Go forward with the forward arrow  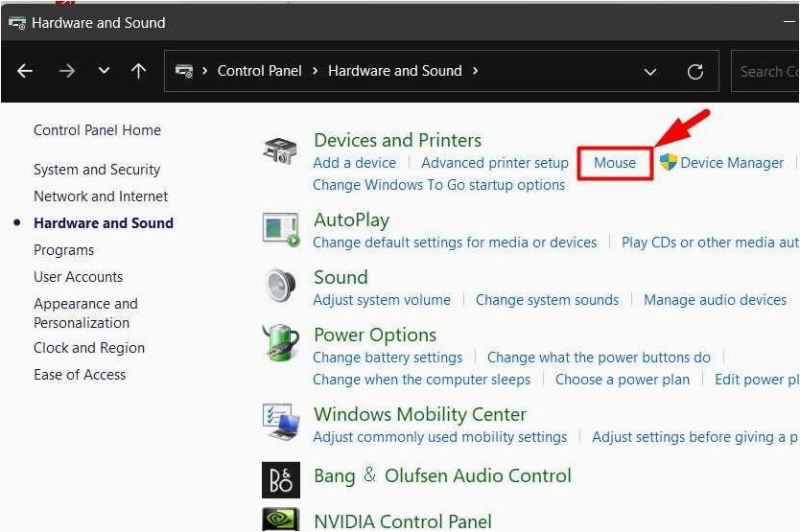pyautogui.click(x=67, y=71)
